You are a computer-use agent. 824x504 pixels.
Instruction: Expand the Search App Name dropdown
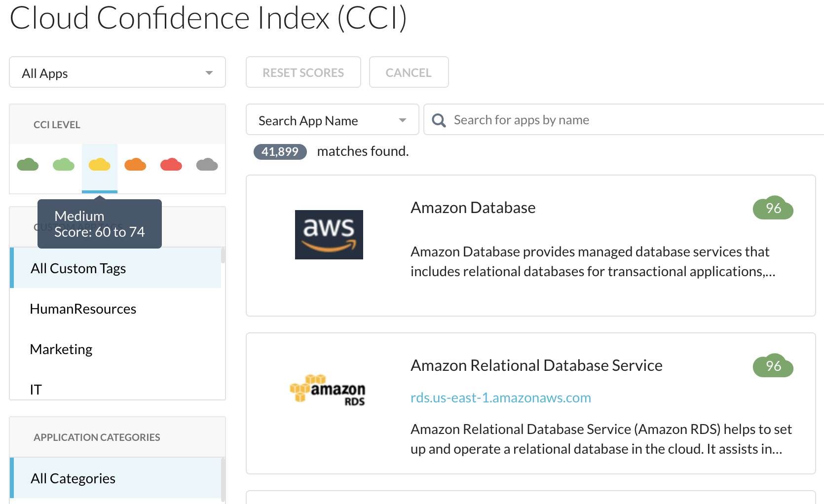[333, 119]
